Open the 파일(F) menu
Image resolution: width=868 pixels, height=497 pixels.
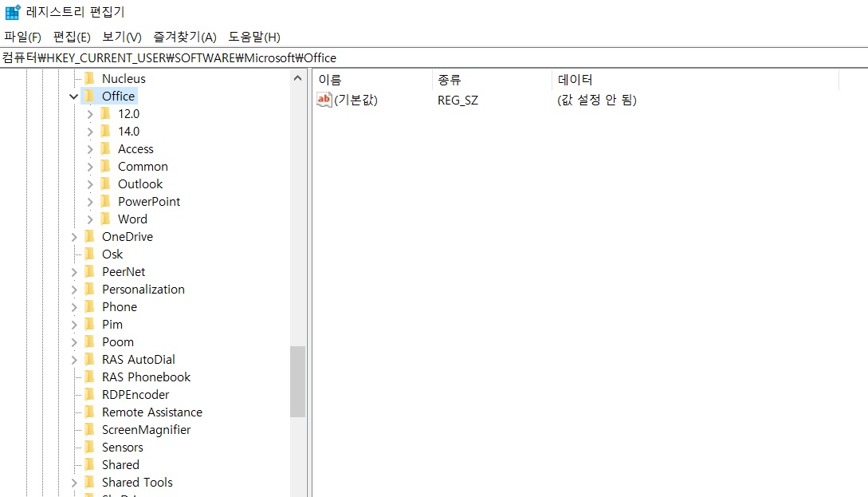click(22, 37)
